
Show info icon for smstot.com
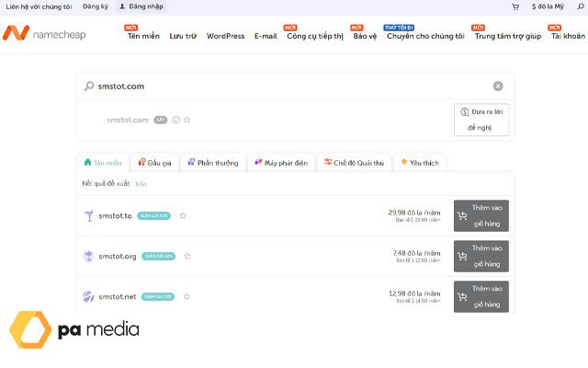tap(175, 120)
